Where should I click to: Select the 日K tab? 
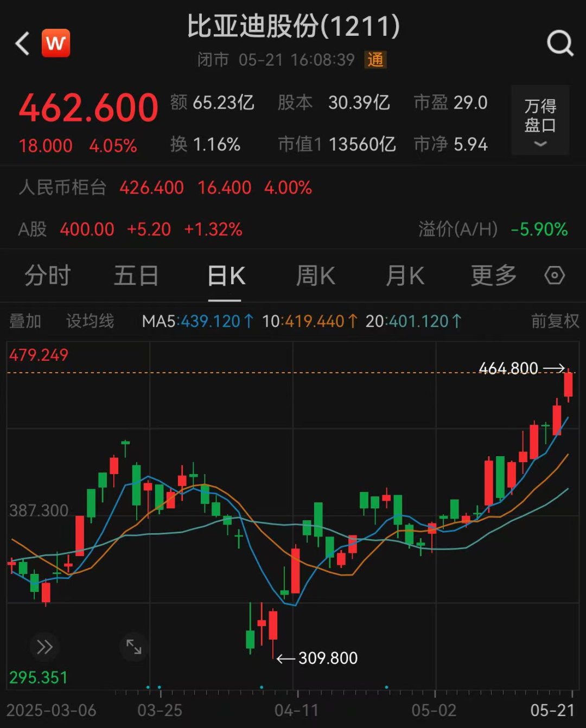(x=226, y=276)
